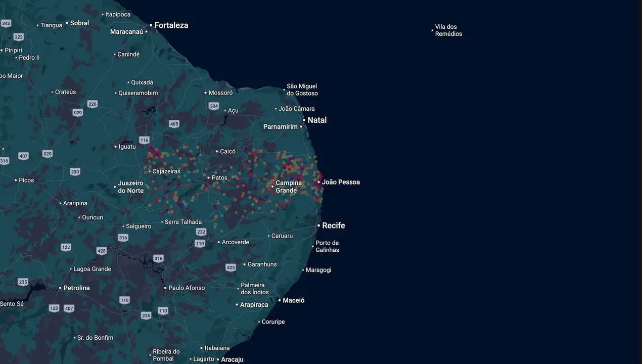The height and width of the screenshot is (364, 642).
Task: Click the Maceió city label
Action: click(x=294, y=300)
